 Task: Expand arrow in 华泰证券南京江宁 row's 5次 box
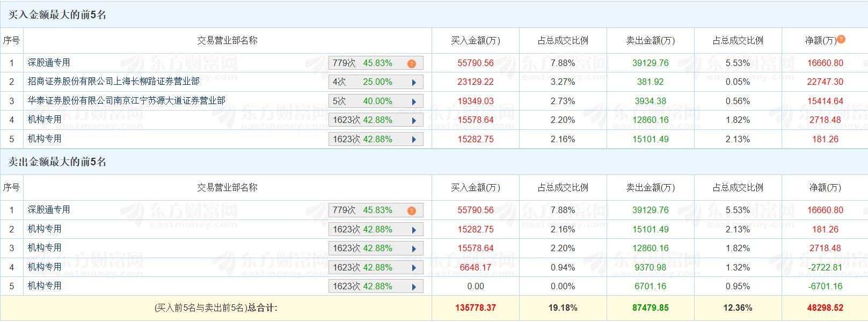(414, 102)
